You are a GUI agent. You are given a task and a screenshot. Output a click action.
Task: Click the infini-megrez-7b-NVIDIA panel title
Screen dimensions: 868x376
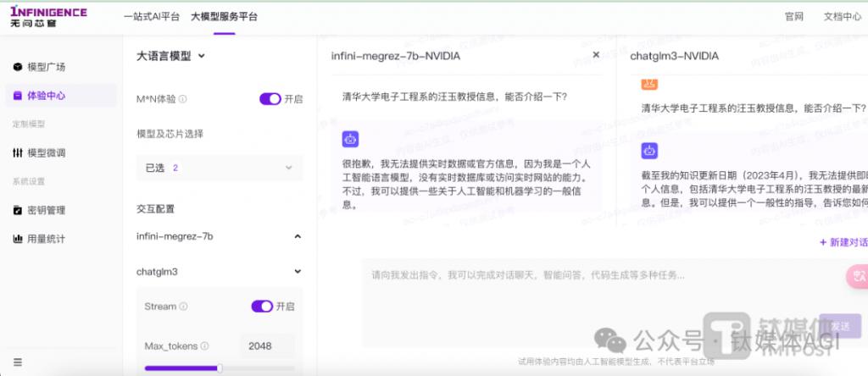click(396, 56)
